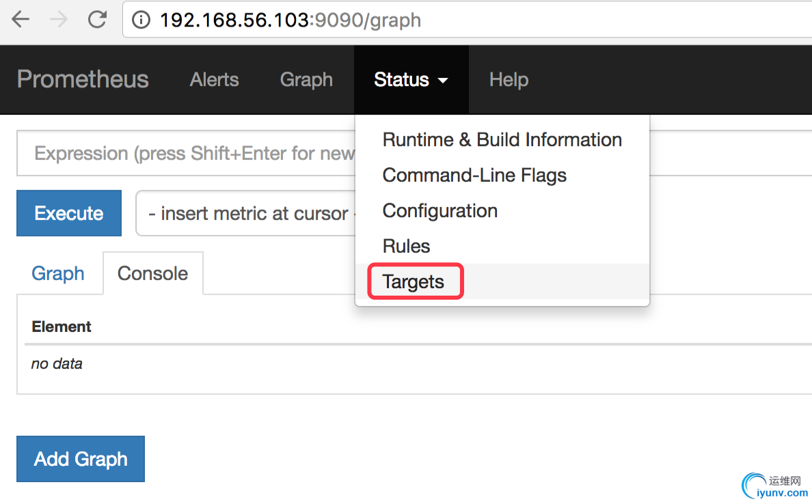Click the iyunv.com logo watermark
Viewport: 812px width, 504px height.
point(776,486)
